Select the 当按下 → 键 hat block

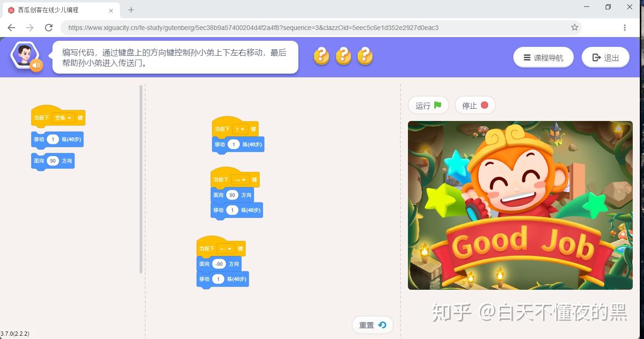(235, 177)
